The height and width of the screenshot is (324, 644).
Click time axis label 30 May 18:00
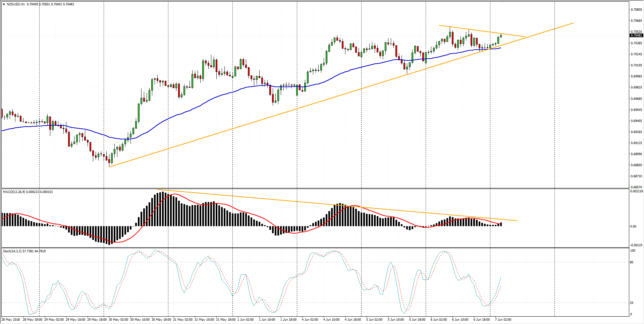(161, 319)
